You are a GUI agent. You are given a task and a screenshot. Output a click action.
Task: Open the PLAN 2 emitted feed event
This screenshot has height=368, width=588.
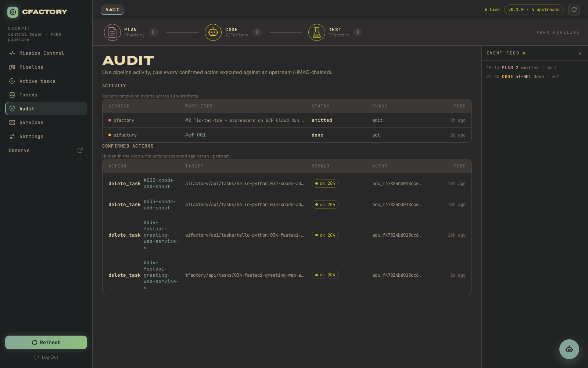(x=521, y=68)
